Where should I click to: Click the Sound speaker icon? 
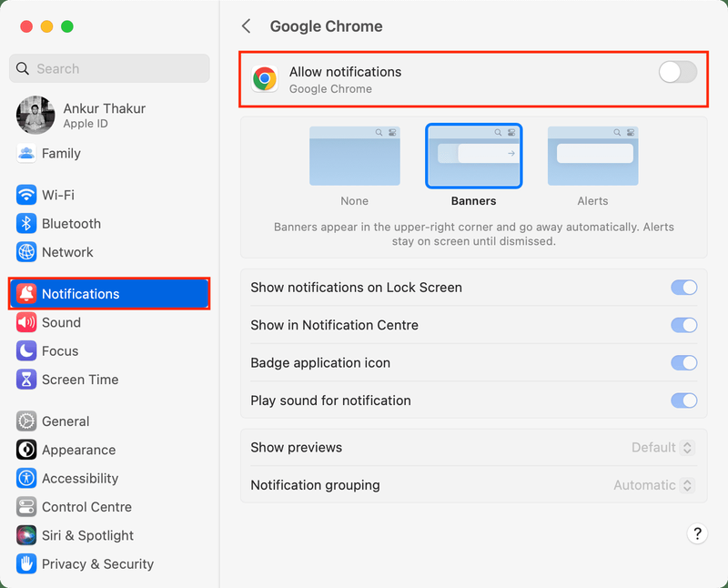point(26,322)
